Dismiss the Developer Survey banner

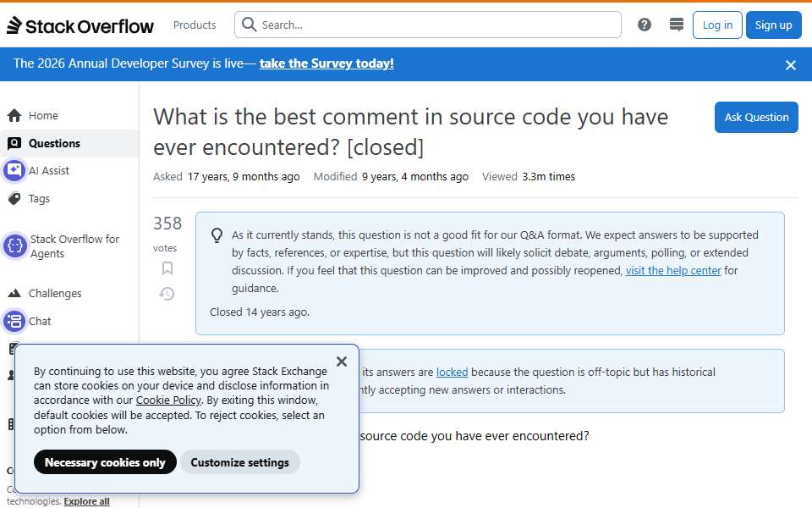(x=790, y=65)
